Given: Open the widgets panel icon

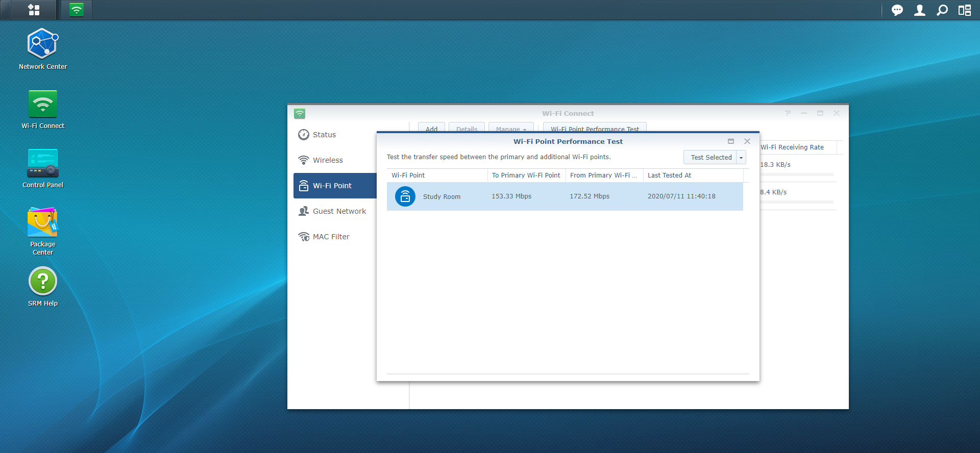Looking at the screenshot, I should pyautogui.click(x=964, y=10).
